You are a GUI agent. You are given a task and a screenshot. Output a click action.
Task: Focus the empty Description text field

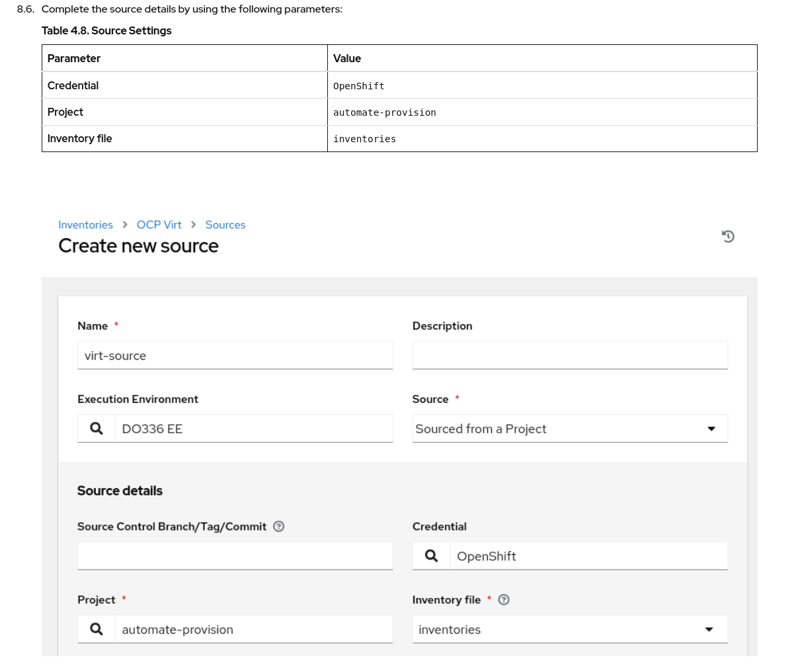coord(570,356)
